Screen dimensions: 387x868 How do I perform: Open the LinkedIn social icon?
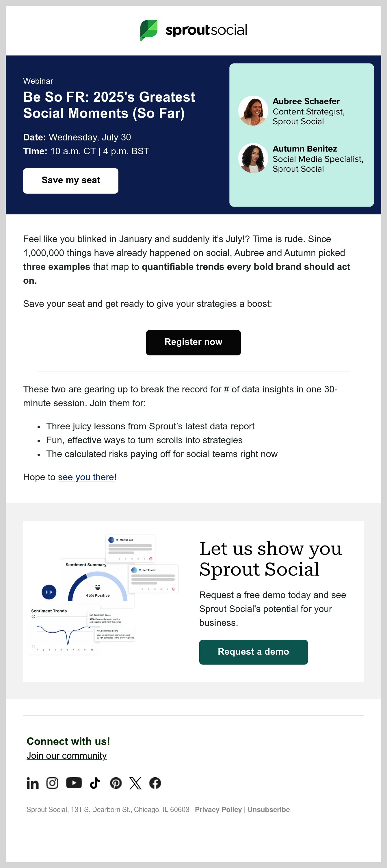pyautogui.click(x=33, y=783)
